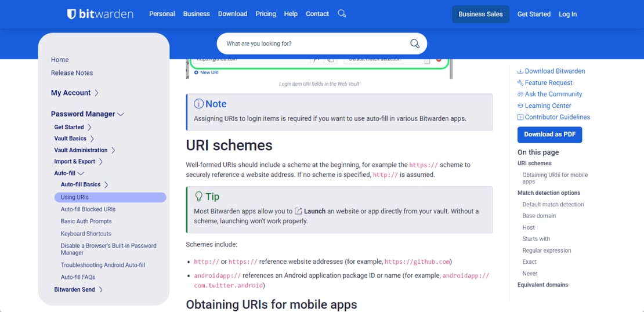Viewport: 644px width, 312px height.
Task: Open the Pricing menu item
Action: [x=266, y=14]
